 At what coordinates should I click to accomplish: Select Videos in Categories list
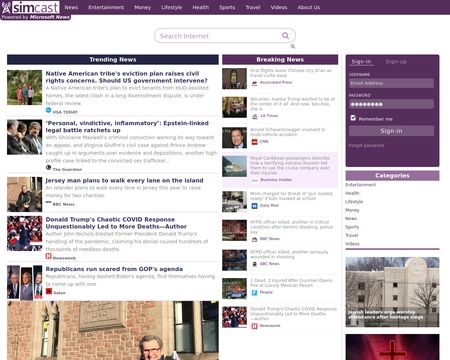coord(352,244)
